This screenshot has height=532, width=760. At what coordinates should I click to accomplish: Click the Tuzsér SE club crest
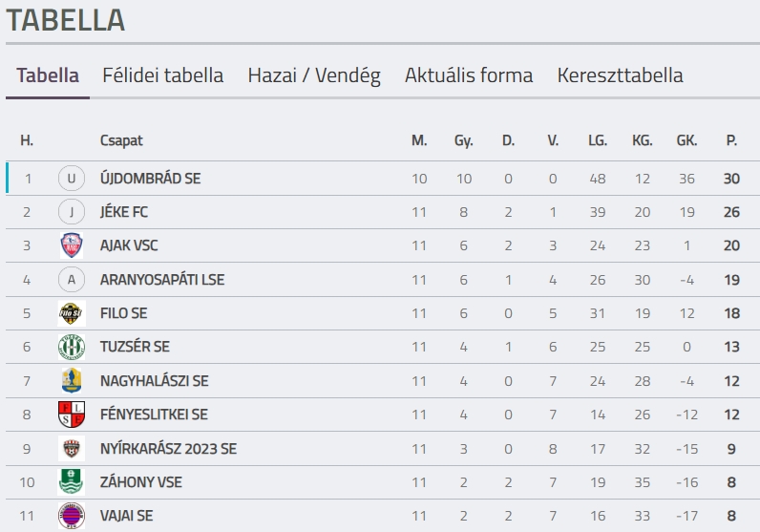click(x=72, y=347)
